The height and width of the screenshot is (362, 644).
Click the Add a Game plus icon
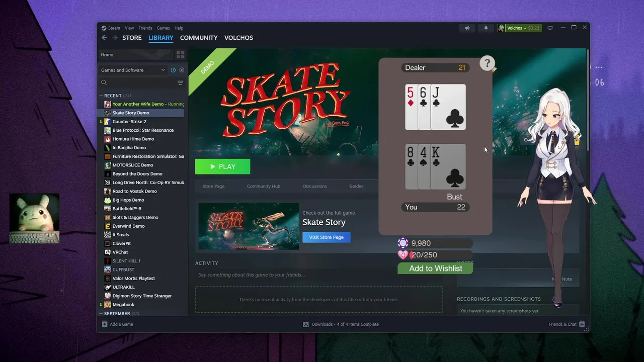105,324
